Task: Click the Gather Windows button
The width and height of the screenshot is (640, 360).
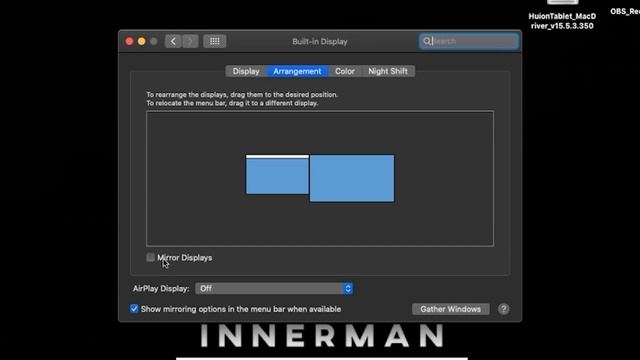Action: point(451,309)
